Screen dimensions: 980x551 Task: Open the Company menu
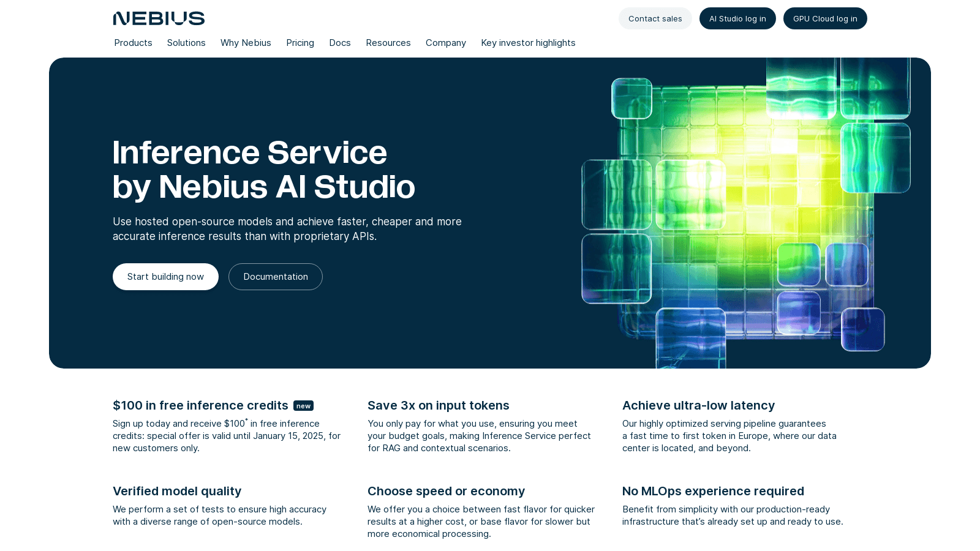446,43
